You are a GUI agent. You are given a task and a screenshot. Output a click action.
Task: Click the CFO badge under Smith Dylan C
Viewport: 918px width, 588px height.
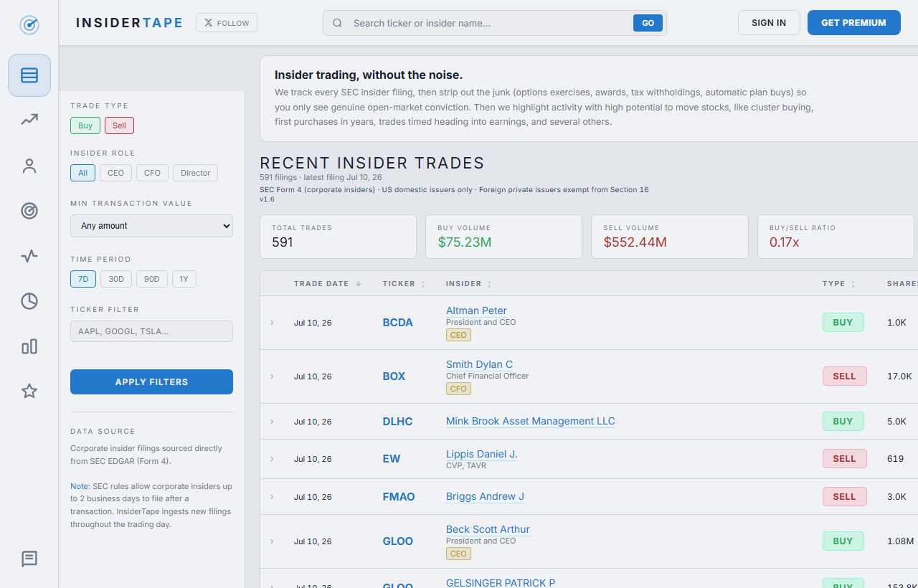tap(458, 389)
